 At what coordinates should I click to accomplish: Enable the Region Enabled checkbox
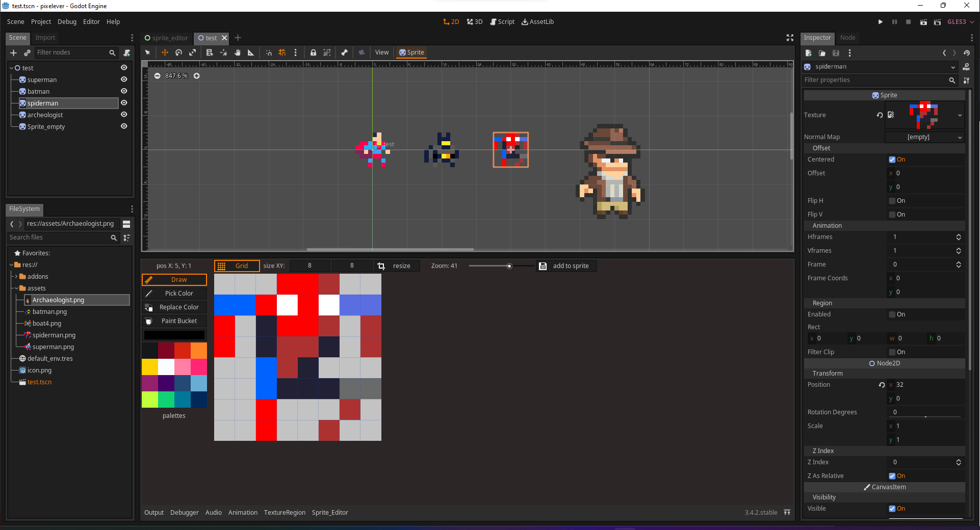coord(892,314)
